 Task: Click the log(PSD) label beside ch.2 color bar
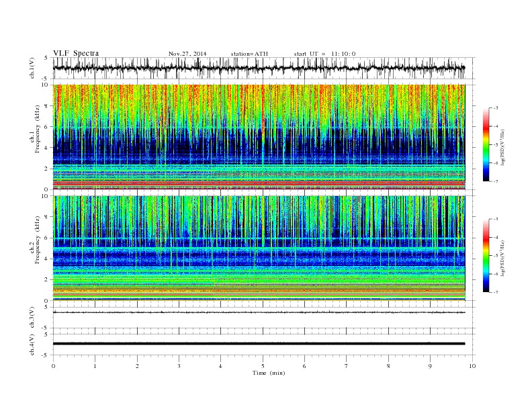pyautogui.click(x=503, y=257)
